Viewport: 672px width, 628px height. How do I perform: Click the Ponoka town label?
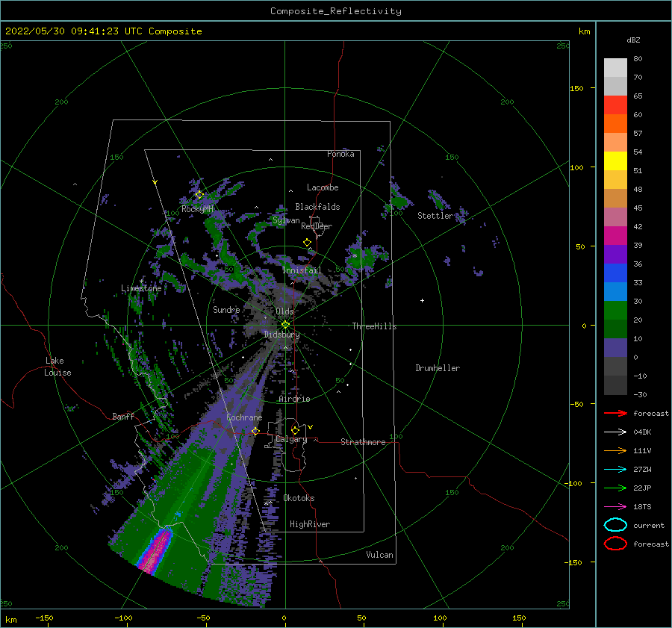click(x=340, y=154)
